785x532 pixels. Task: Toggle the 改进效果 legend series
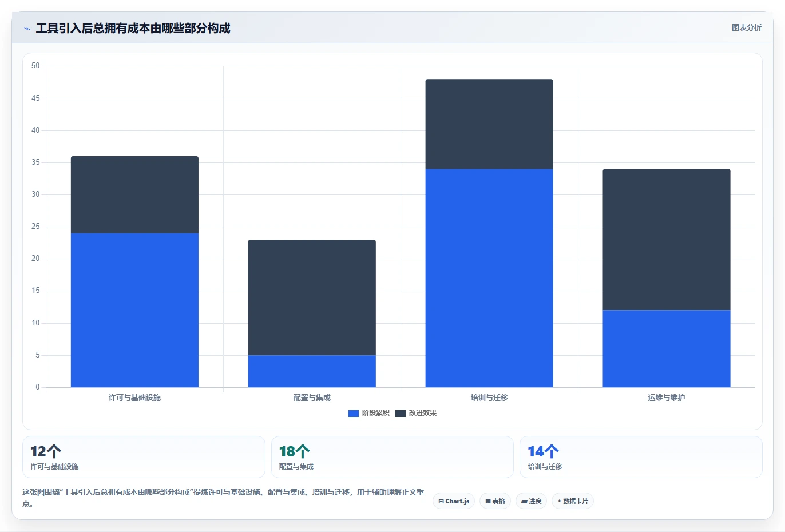pos(416,413)
